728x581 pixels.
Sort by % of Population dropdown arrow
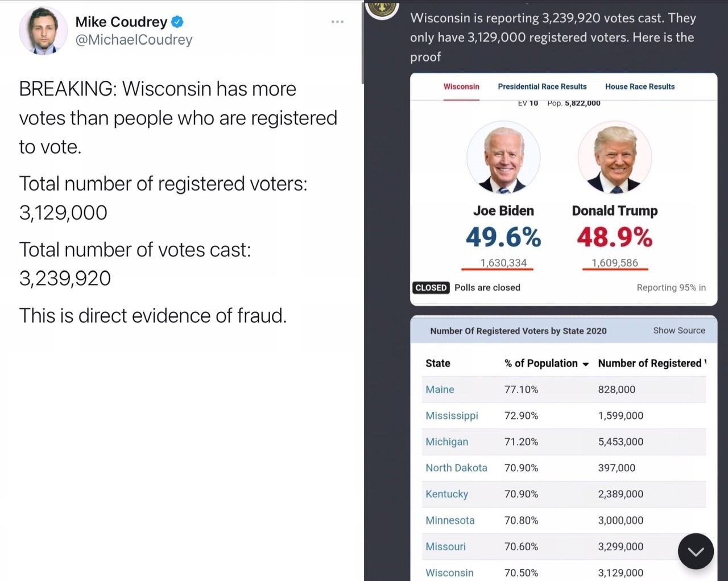pos(586,364)
